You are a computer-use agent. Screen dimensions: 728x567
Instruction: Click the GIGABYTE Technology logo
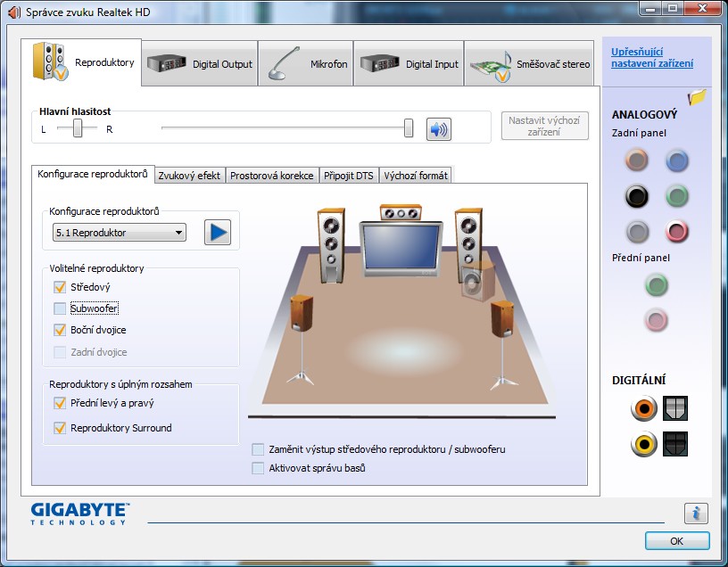[80, 514]
